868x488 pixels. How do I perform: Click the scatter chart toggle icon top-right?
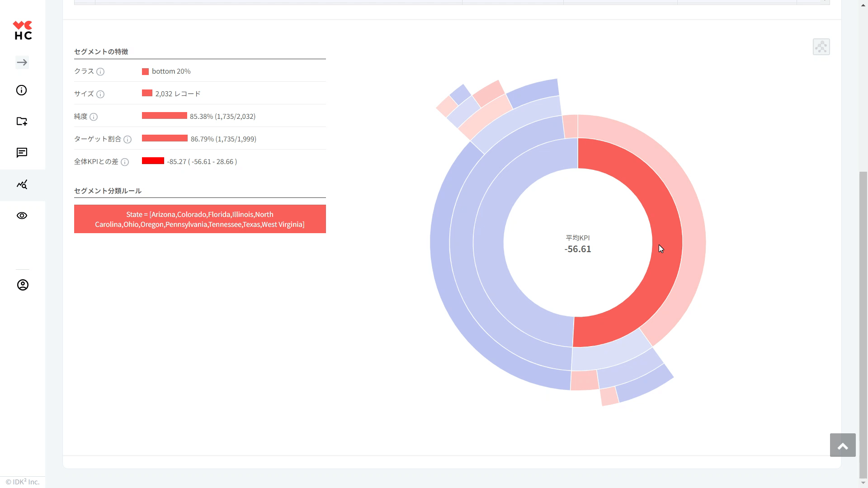[x=821, y=47]
